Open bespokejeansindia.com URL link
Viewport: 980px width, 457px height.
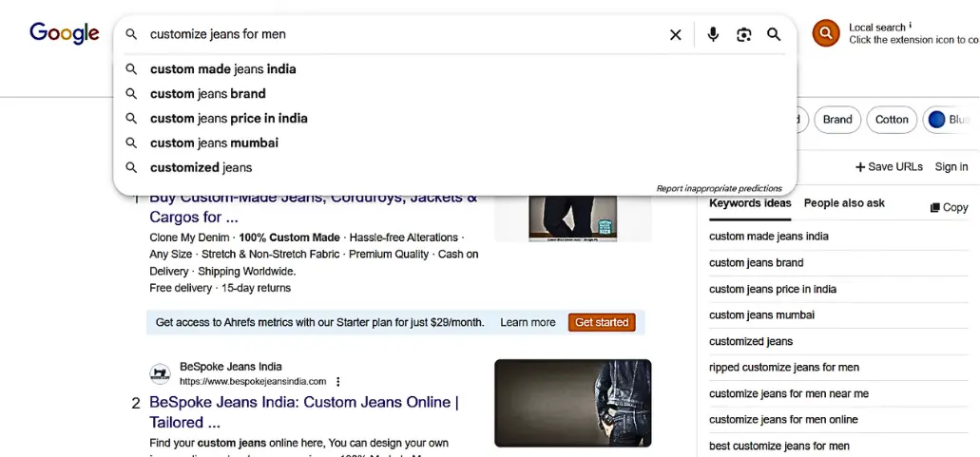(253, 381)
